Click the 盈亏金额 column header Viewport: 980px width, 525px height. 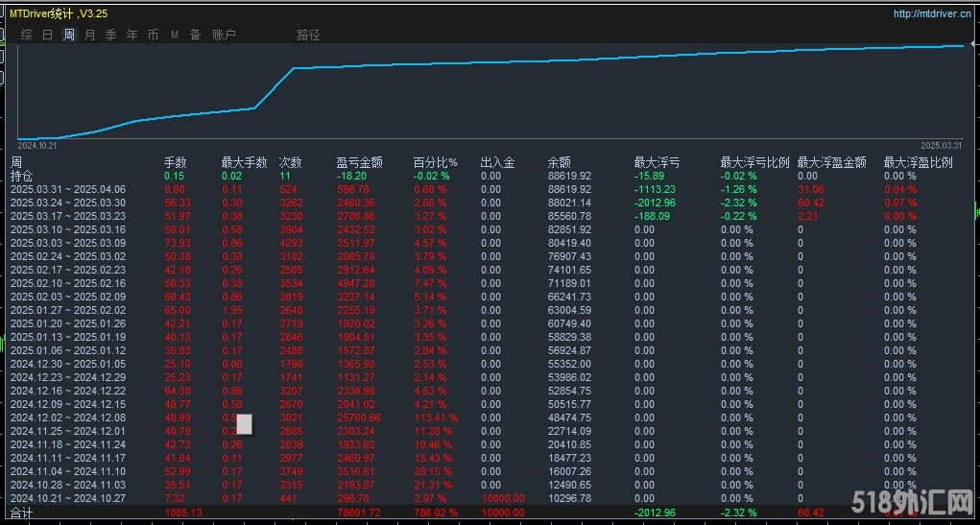(359, 162)
